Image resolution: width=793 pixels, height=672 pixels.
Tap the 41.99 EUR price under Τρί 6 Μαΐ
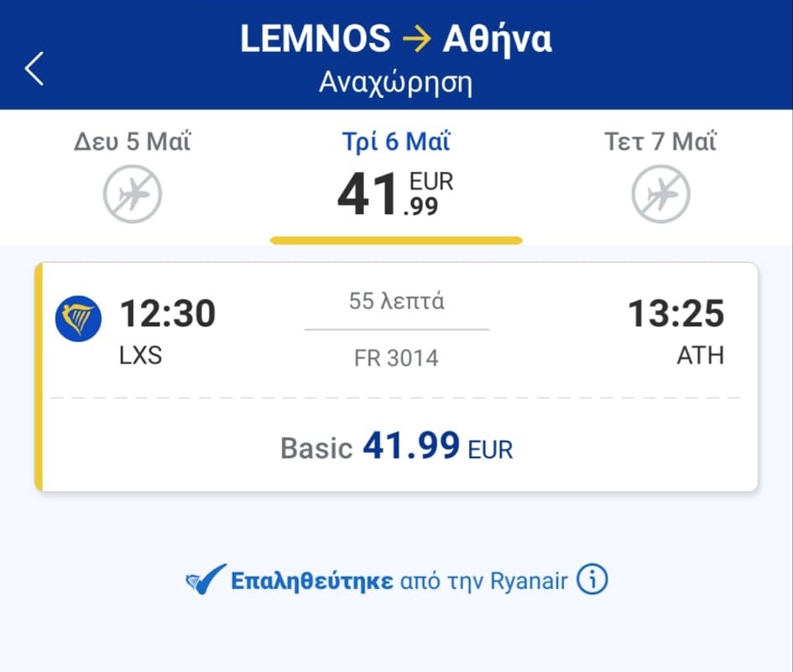pos(395,195)
